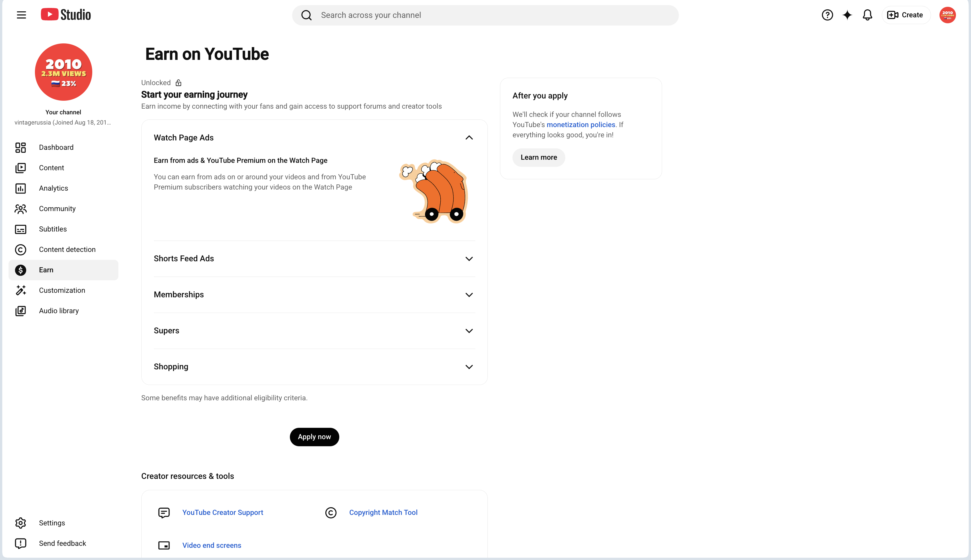Click the Creator resources & tools heading
Viewport: 971px width, 560px height.
pyautogui.click(x=187, y=476)
